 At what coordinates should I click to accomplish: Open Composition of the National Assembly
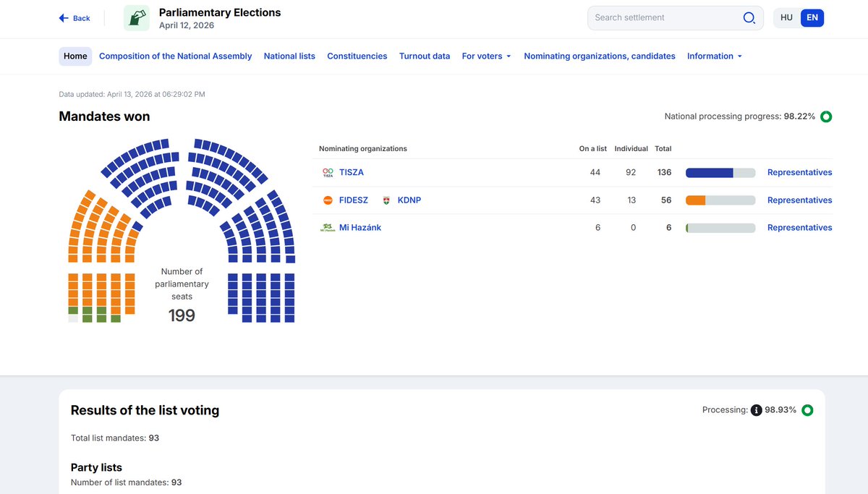click(x=176, y=56)
